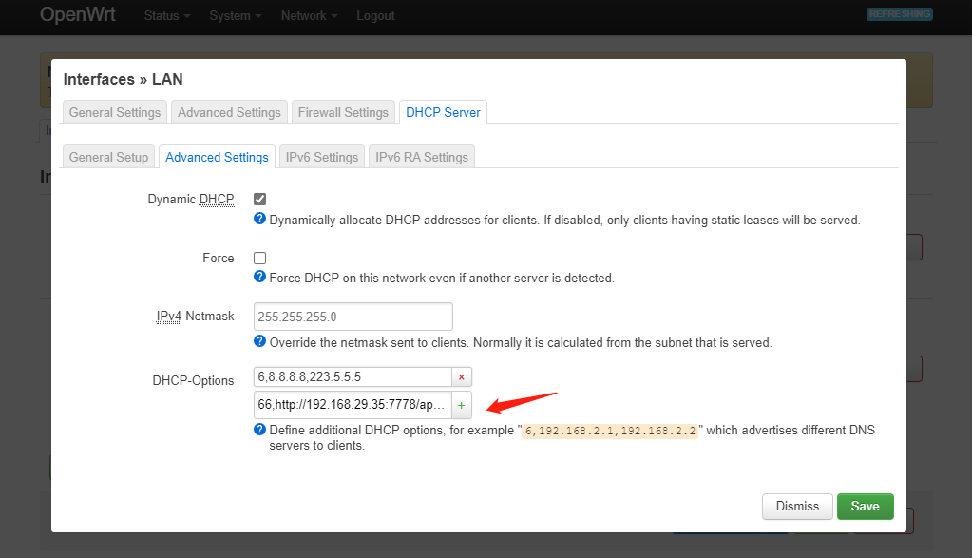Disable the Dynamic DHCP checkbox

260,199
